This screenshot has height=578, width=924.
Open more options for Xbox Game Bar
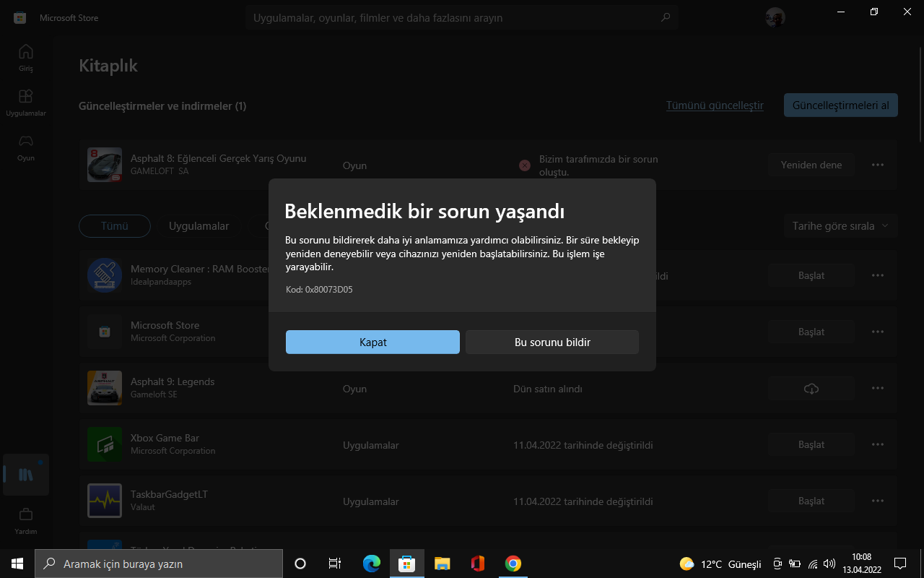coord(878,444)
